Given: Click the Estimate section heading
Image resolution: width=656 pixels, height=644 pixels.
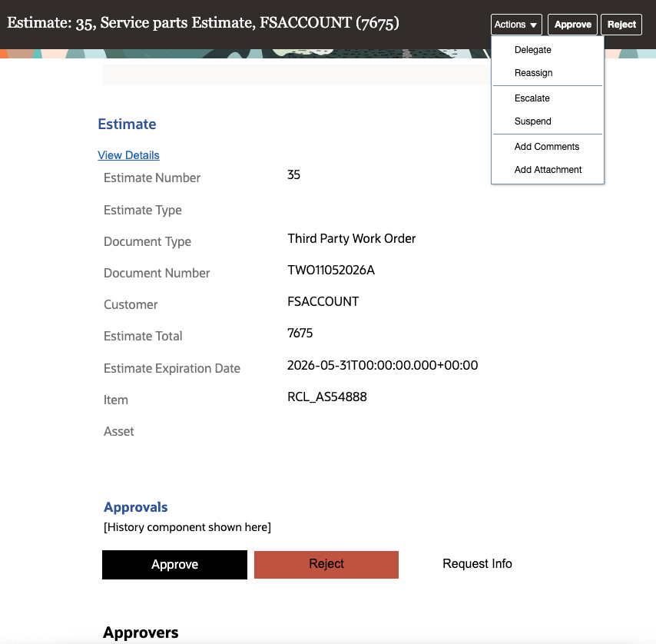Looking at the screenshot, I should (x=127, y=124).
